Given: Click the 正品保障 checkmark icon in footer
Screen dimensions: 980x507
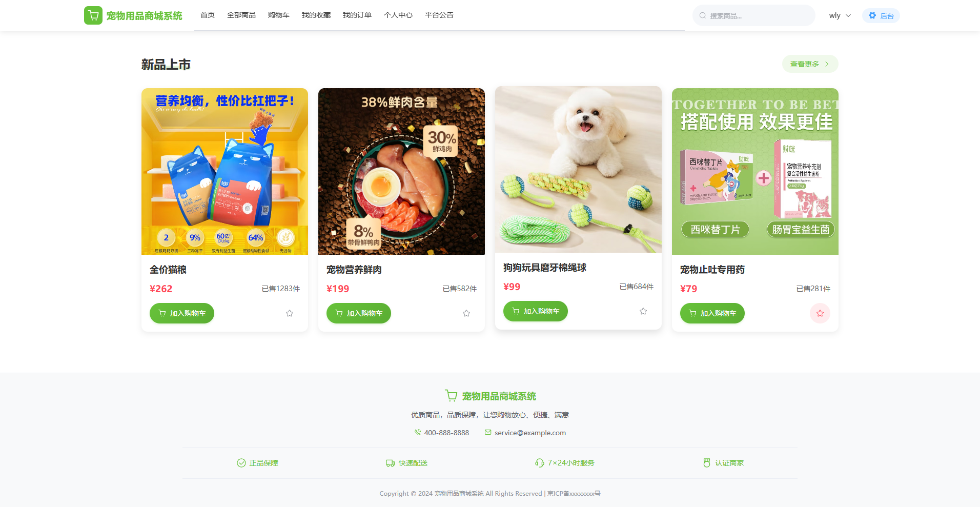Looking at the screenshot, I should pyautogui.click(x=241, y=463).
